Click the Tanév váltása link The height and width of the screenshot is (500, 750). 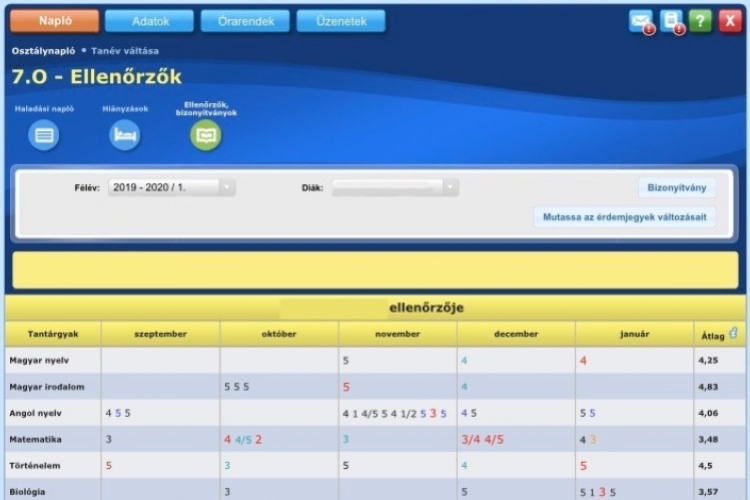(x=125, y=51)
